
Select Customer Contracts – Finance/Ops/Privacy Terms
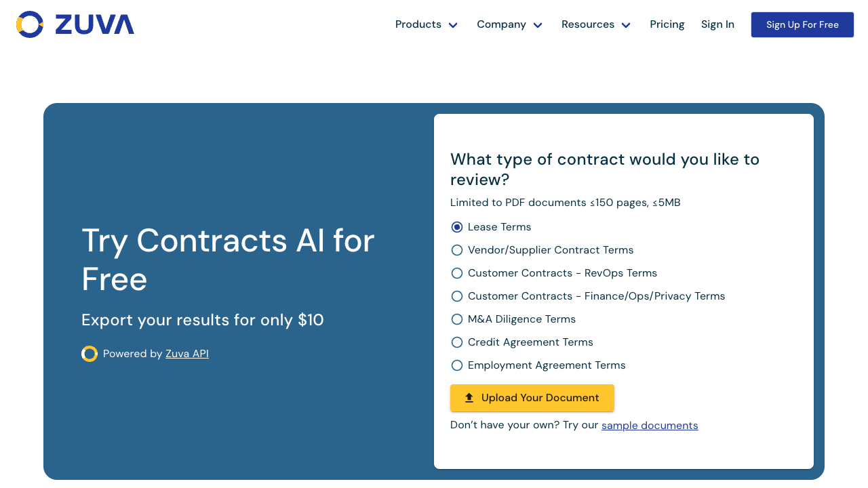(x=456, y=296)
